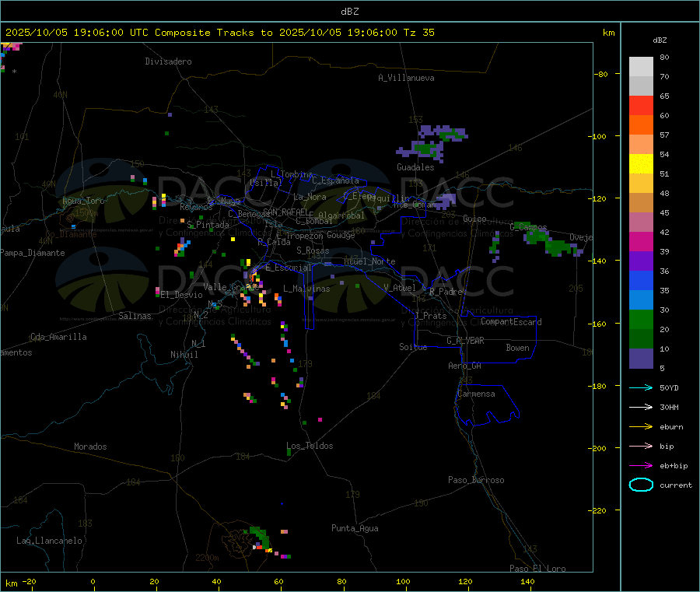Click the 'Carmensa' map label
This screenshot has height=592, width=700.
pos(476,394)
